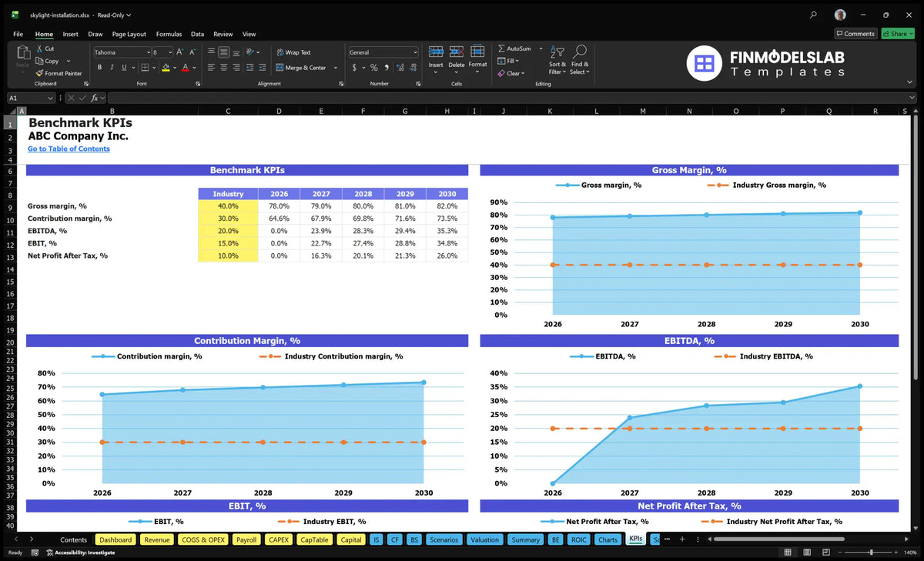Open the Find & Select dropdown
The image size is (924, 561).
(580, 58)
